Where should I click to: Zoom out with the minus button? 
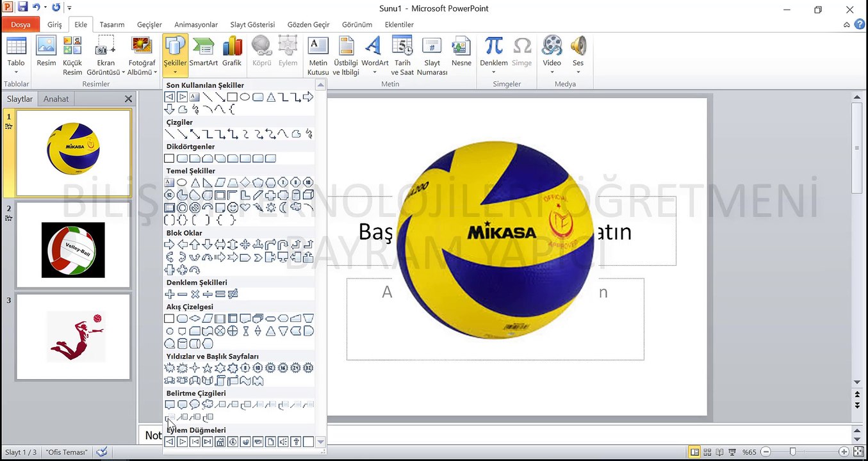(x=765, y=452)
